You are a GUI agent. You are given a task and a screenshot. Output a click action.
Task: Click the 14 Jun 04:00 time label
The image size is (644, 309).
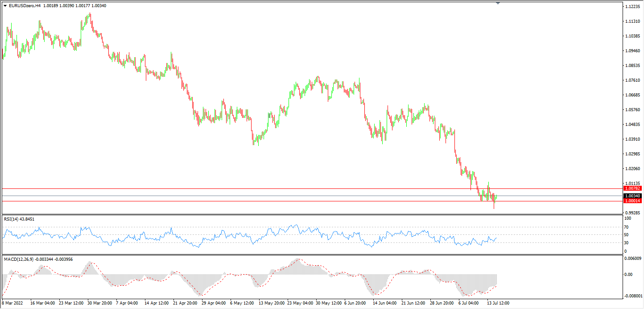tap(385, 303)
